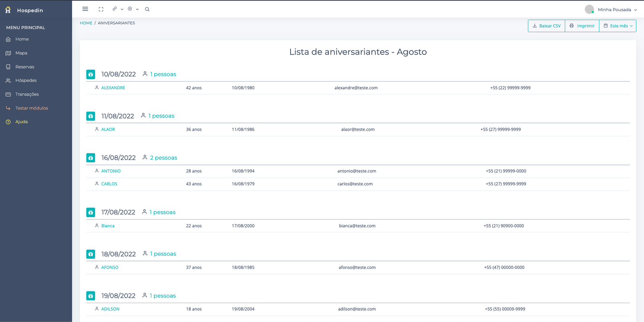Click the gift icon beside 17/08/2022
The width and height of the screenshot is (644, 322).
point(91,212)
